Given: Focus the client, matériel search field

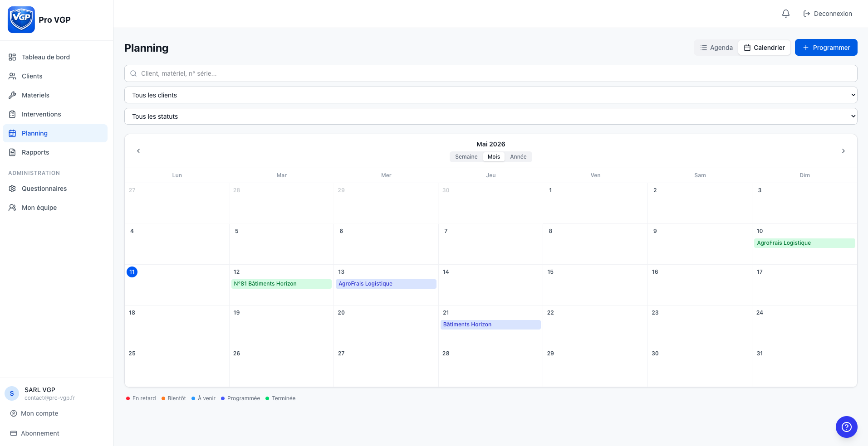Looking at the screenshot, I should point(490,73).
